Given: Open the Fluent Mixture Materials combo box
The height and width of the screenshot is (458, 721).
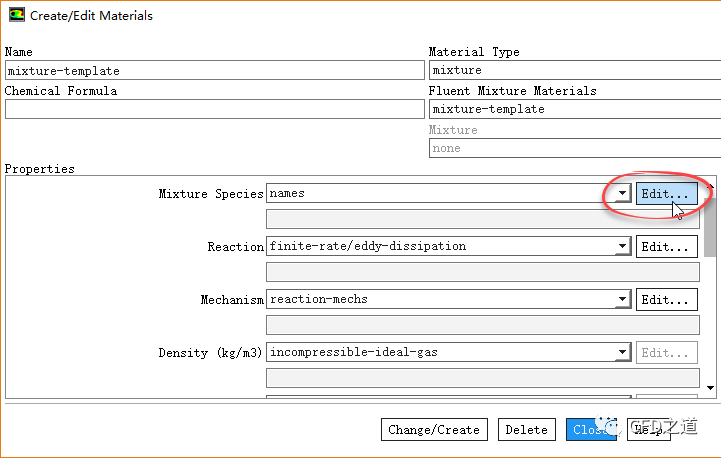Looking at the screenshot, I should [x=574, y=109].
